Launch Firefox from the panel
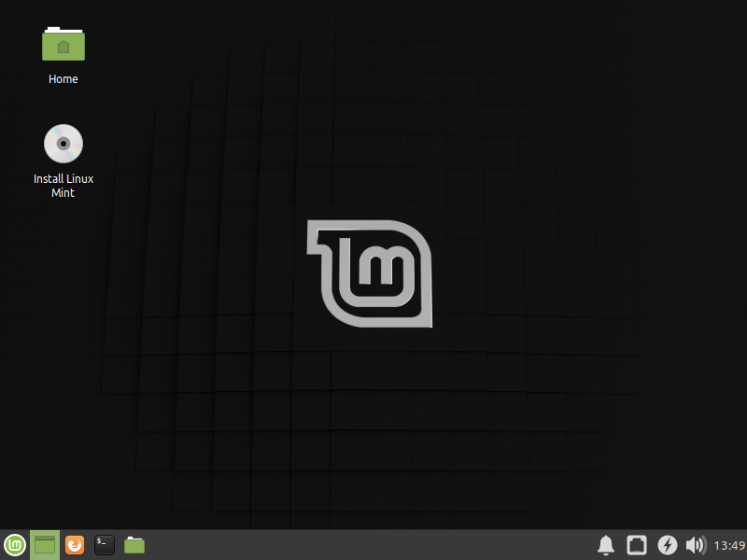Screen dimensions: 747x560 73,544
